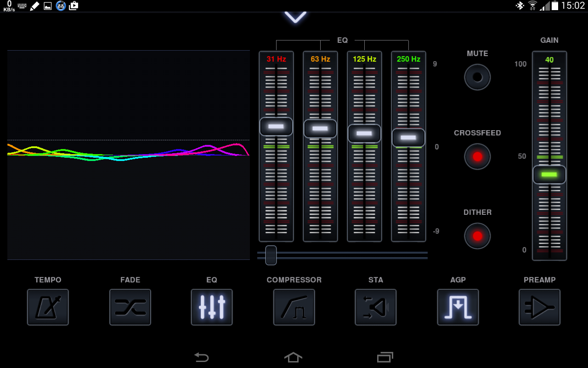The height and width of the screenshot is (368, 588).
Task: Open the Preamp amplifier panel
Action: (x=539, y=307)
